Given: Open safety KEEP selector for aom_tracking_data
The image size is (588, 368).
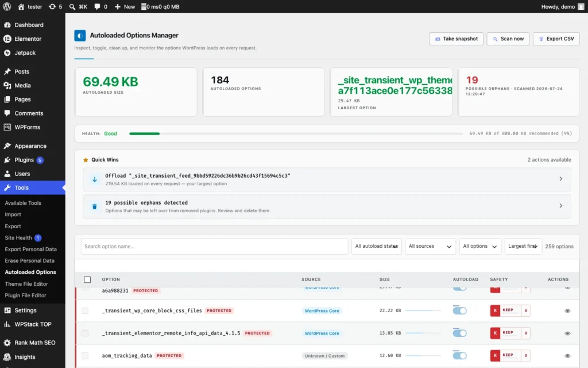Looking at the screenshot, I should (x=510, y=355).
